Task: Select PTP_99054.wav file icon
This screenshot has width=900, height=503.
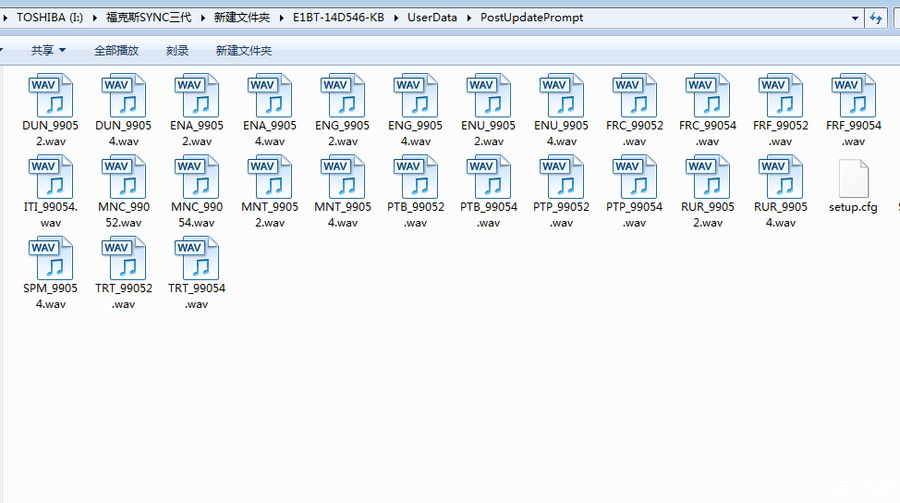Action: point(634,177)
